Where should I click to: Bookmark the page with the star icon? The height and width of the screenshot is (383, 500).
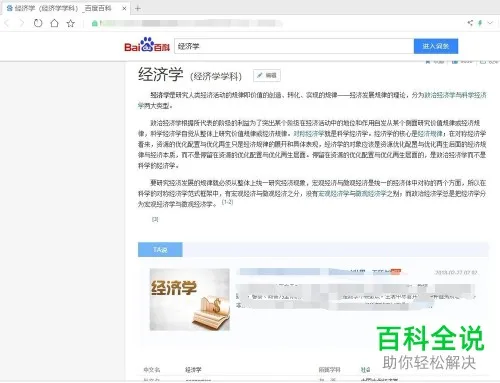(70, 23)
